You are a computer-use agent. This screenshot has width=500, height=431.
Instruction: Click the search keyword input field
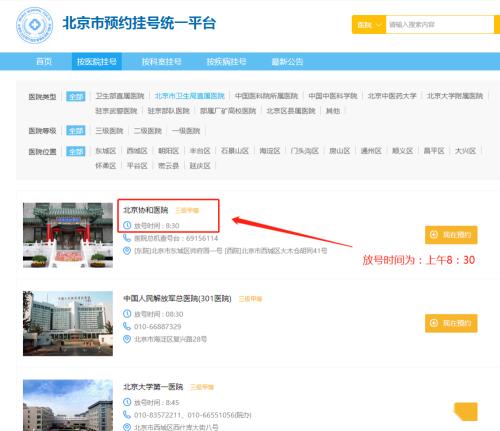(x=440, y=25)
